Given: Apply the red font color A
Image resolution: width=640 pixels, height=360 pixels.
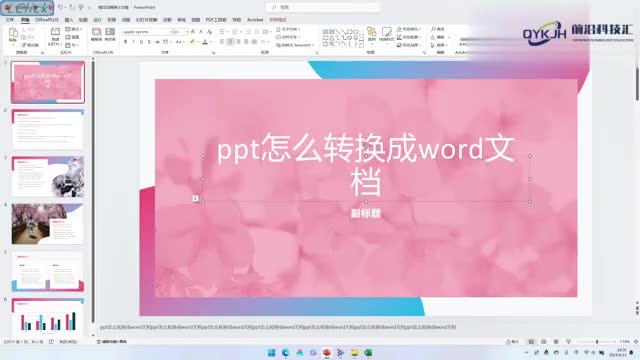Looking at the screenshot, I should (205, 42).
